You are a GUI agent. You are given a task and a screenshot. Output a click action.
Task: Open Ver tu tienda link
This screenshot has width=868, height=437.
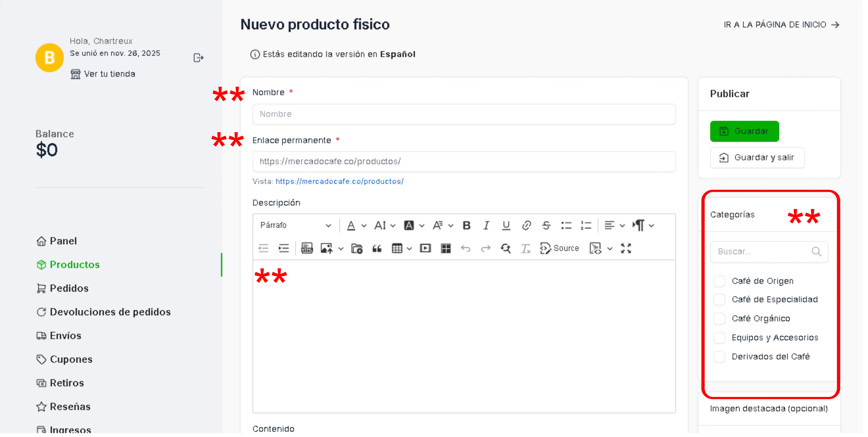(x=109, y=74)
